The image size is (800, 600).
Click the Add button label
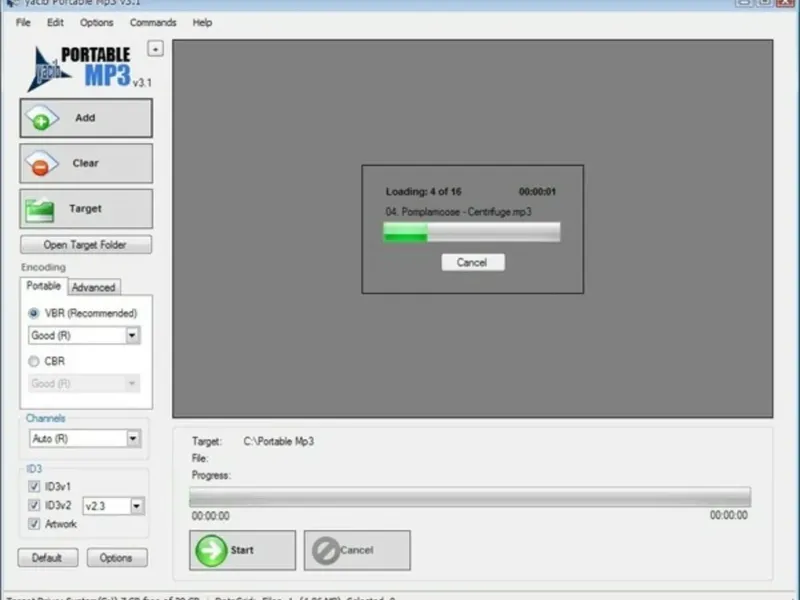click(x=85, y=118)
